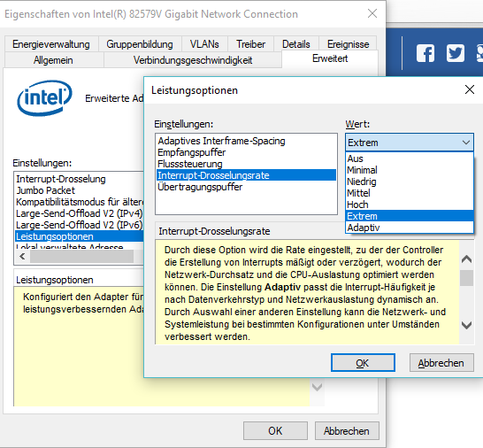The image size is (483, 448).
Task: Click OK in the Eigenschaften properties window
Action: (275, 430)
